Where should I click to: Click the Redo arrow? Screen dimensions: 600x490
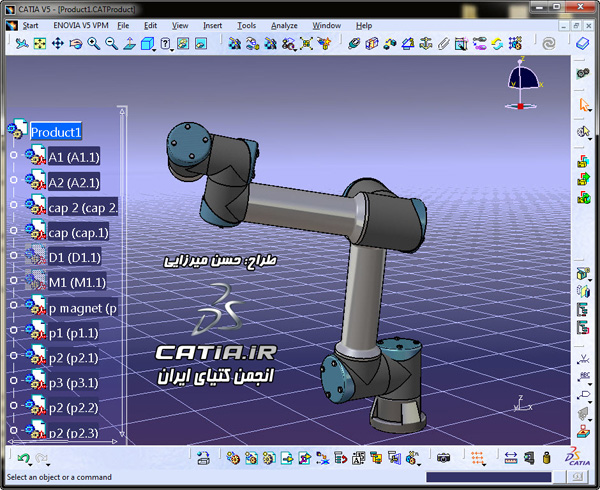pos(41,458)
